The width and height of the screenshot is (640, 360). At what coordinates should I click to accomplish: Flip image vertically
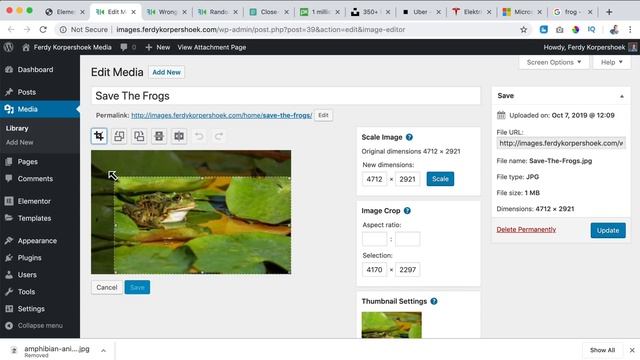click(x=159, y=136)
